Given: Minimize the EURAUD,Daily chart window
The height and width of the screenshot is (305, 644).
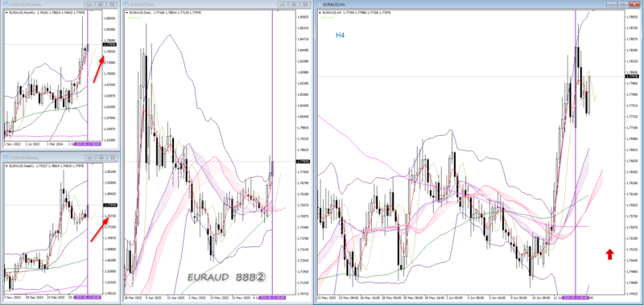Looking at the screenshot, I should [x=282, y=4].
